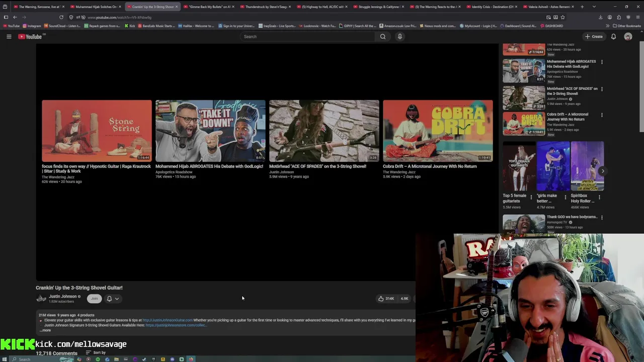Screen dimensions: 644x362
Task: Switch to 'Highway to Hell, AC/DC' tab
Action: click(x=321, y=7)
